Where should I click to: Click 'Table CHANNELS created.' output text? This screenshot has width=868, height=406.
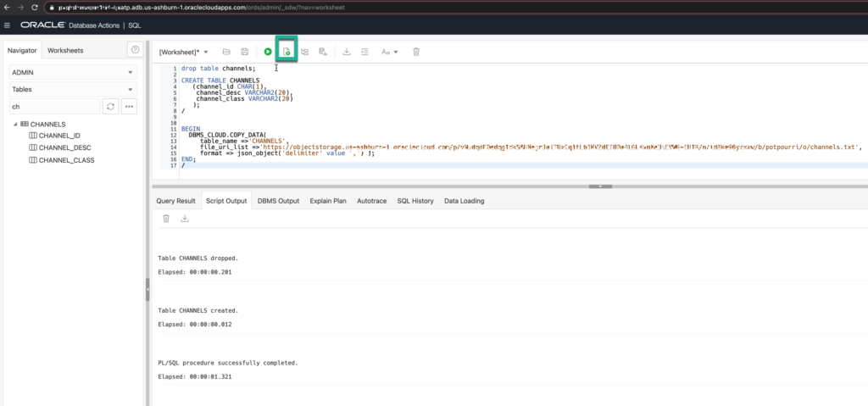click(198, 311)
